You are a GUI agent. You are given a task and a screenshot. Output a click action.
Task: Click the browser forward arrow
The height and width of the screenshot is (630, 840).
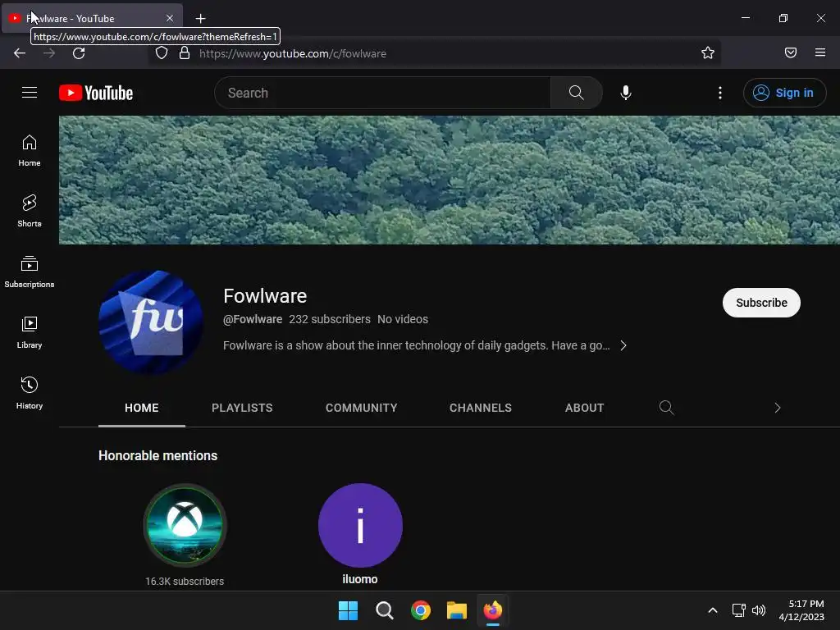(x=49, y=53)
